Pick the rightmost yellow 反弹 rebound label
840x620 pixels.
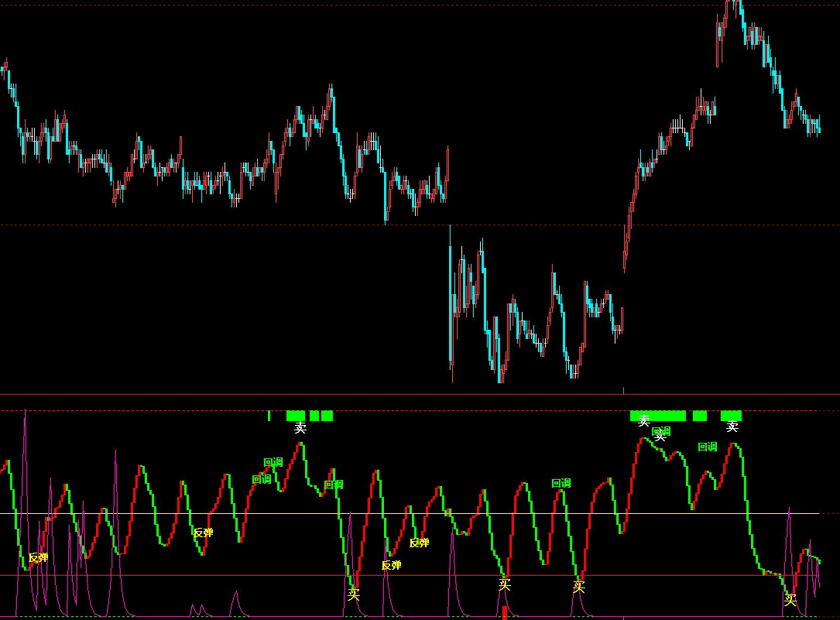pyautogui.click(x=419, y=543)
